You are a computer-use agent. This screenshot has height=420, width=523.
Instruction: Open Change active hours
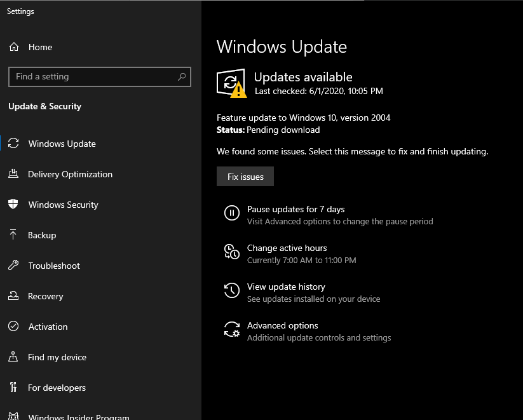[x=287, y=248]
